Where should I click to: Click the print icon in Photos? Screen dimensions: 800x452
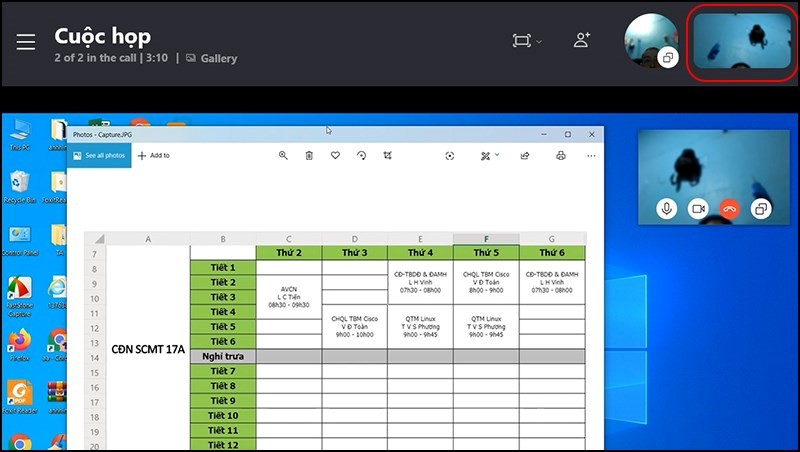pyautogui.click(x=561, y=156)
